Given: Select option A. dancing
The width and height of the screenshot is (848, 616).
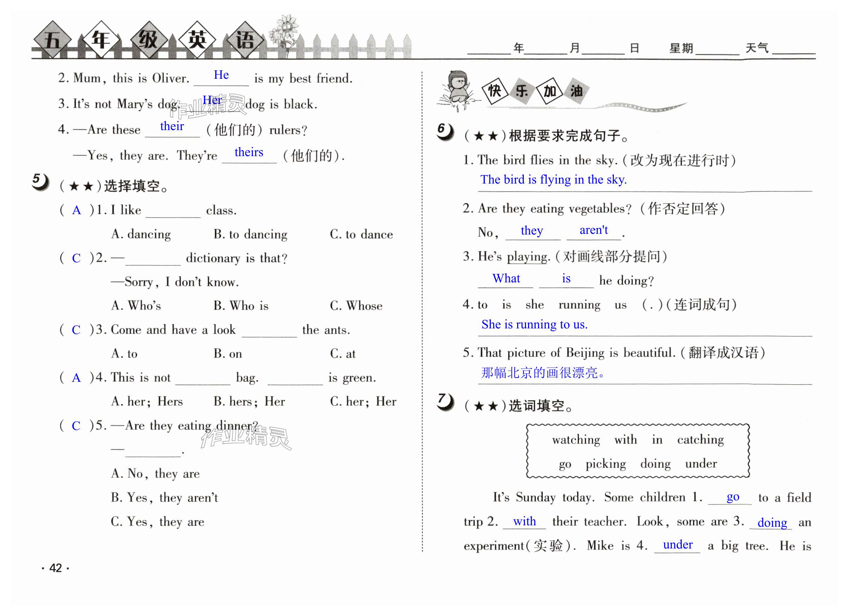Looking at the screenshot, I should pyautogui.click(x=141, y=234).
